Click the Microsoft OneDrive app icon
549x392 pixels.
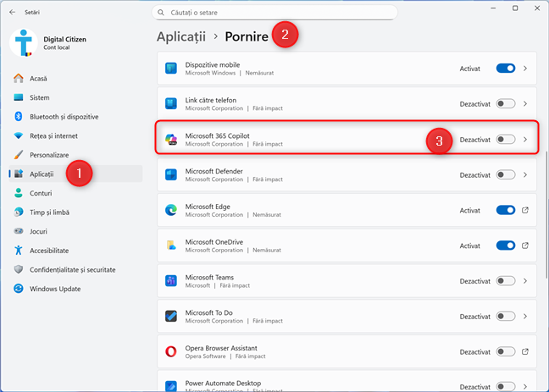point(171,246)
